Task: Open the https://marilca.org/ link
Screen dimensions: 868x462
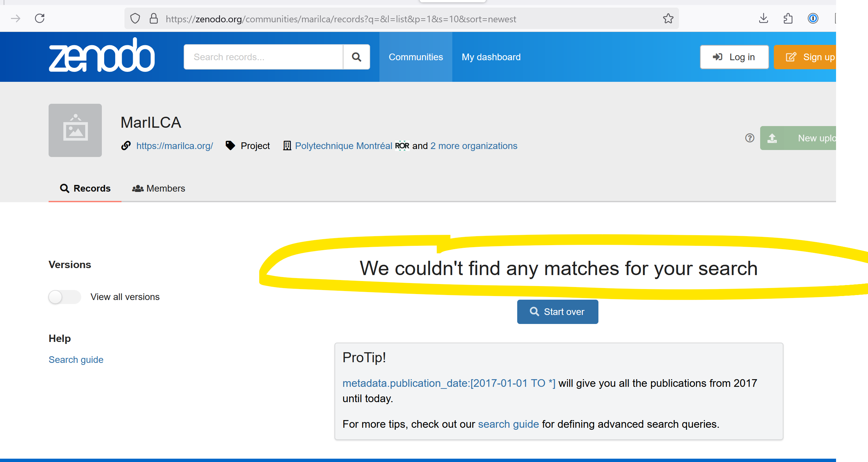Action: click(174, 146)
